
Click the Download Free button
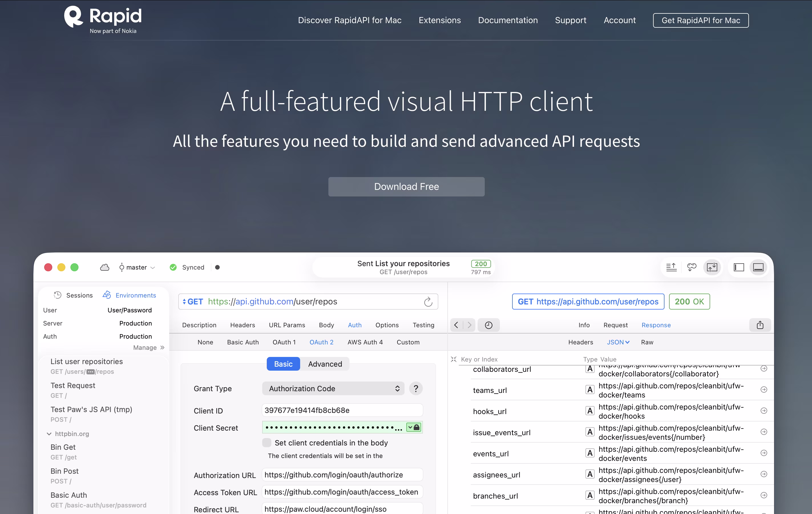pos(406,187)
